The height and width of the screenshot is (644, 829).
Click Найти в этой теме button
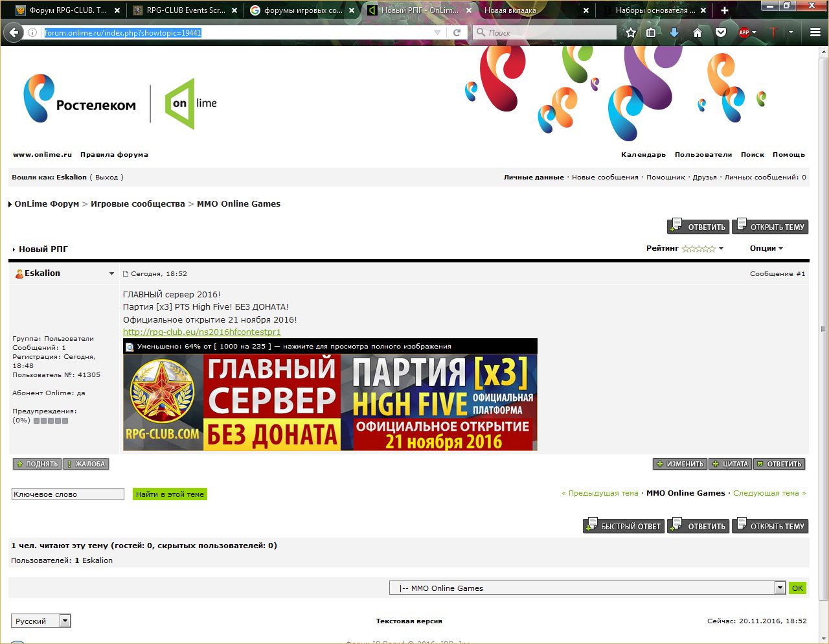tap(170, 494)
